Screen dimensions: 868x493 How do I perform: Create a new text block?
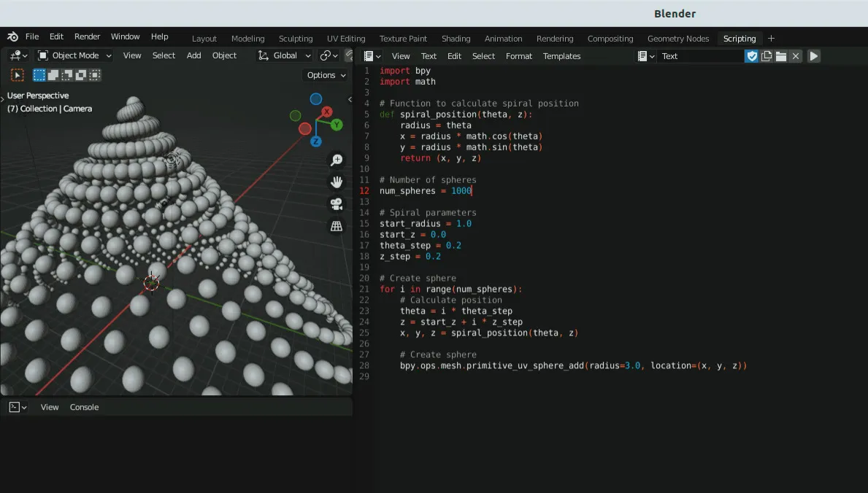pos(767,55)
